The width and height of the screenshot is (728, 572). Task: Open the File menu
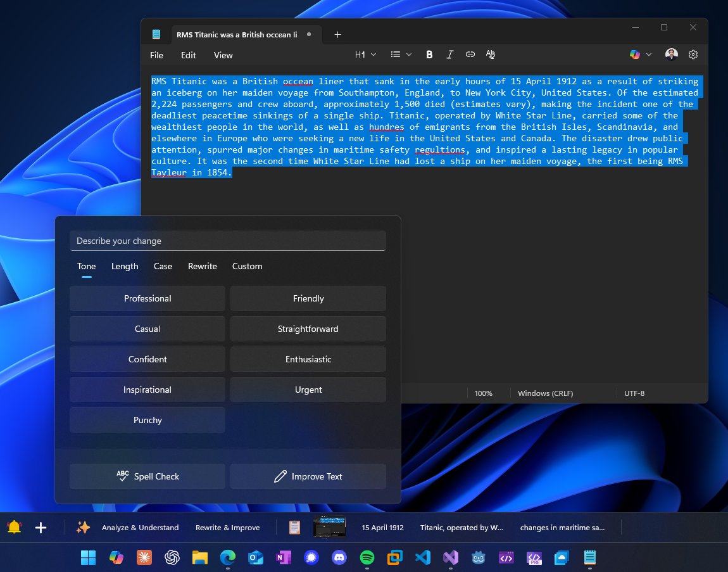click(156, 55)
